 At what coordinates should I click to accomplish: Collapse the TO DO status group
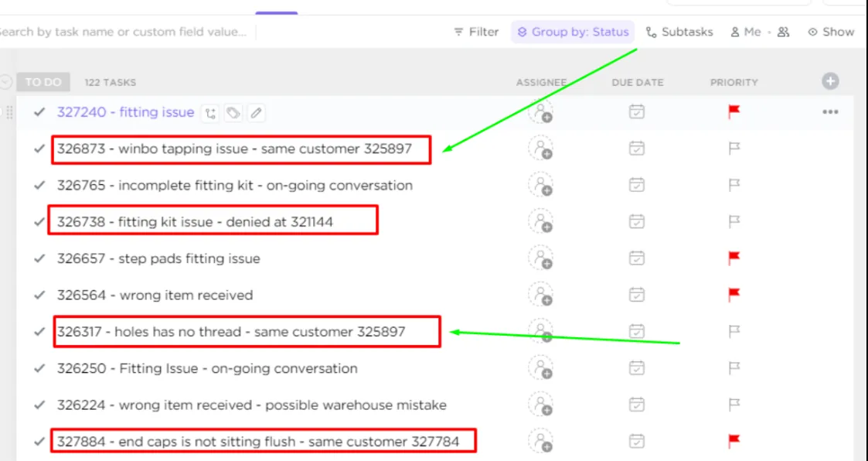[x=5, y=82]
